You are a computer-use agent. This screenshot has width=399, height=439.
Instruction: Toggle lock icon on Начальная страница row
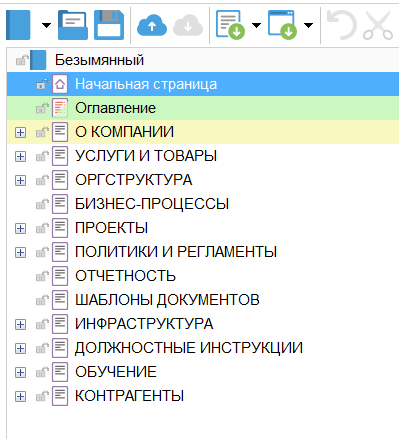tap(42, 84)
